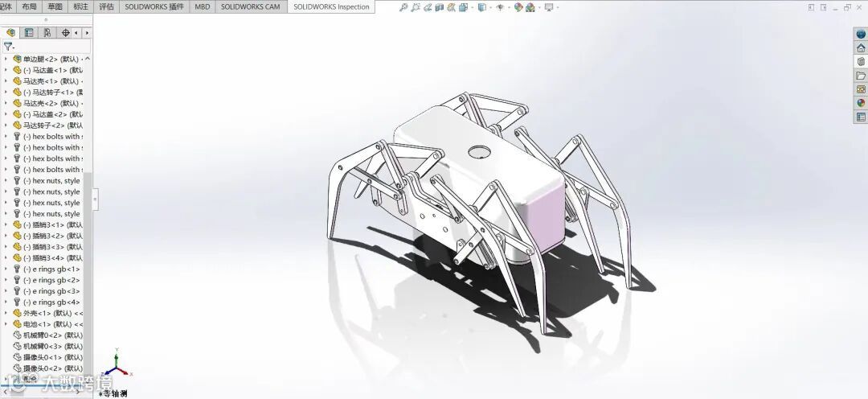The height and width of the screenshot is (399, 868).
Task: Switch to PropertyManager tab icon
Action: 29,33
